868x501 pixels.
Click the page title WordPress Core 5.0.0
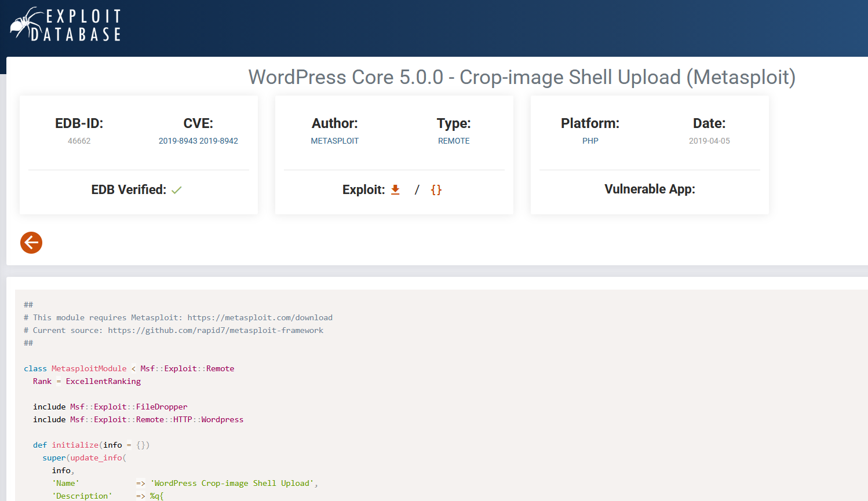pos(521,77)
